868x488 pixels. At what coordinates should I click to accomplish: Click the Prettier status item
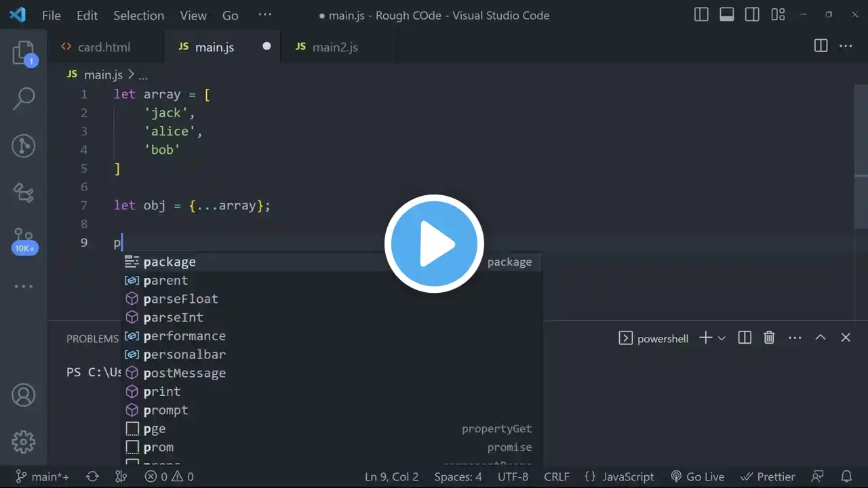tap(768, 476)
